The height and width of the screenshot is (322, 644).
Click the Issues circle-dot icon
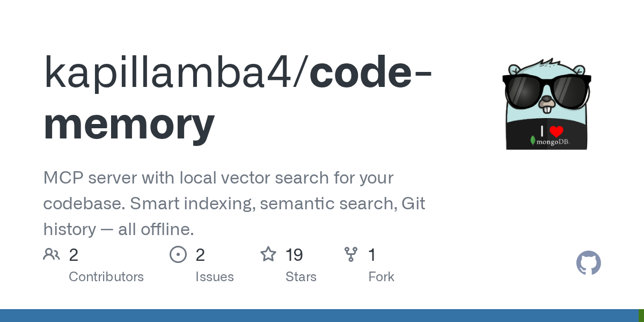(178, 254)
